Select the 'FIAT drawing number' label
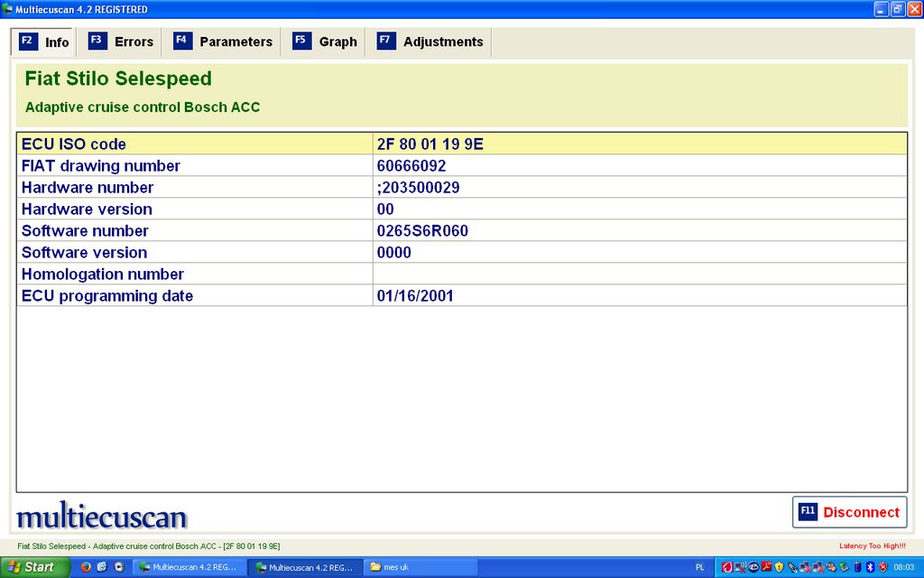This screenshot has height=578, width=924. [x=101, y=166]
